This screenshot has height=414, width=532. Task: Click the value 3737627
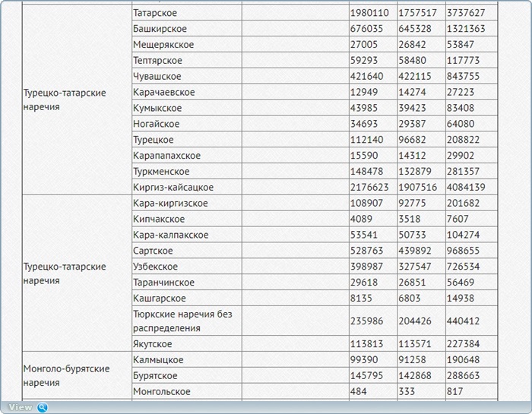(466, 13)
